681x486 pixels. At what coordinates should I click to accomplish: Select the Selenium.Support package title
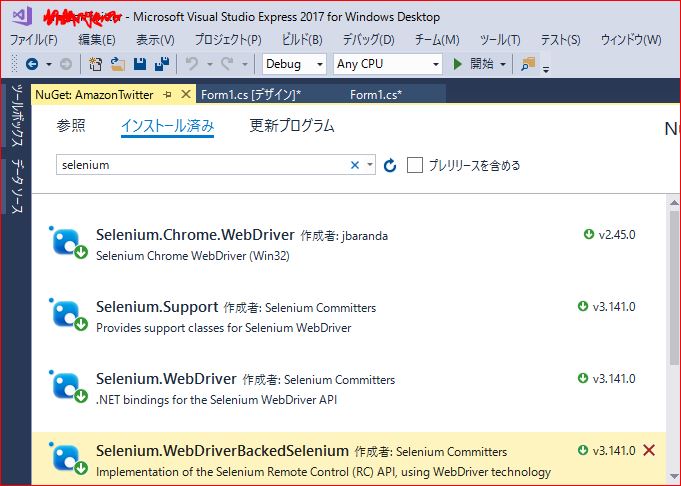(157, 307)
